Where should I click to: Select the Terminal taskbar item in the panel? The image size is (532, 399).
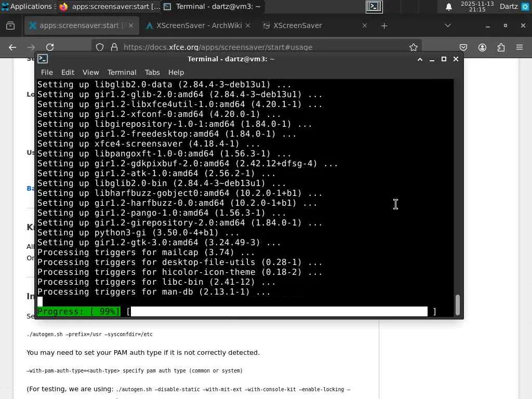pos(212,6)
